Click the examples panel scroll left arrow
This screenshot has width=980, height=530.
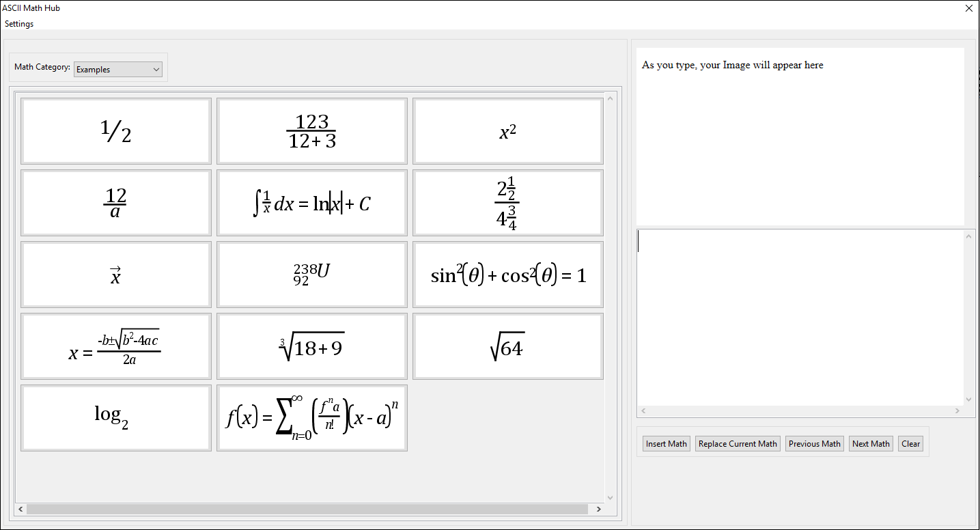[x=21, y=510]
